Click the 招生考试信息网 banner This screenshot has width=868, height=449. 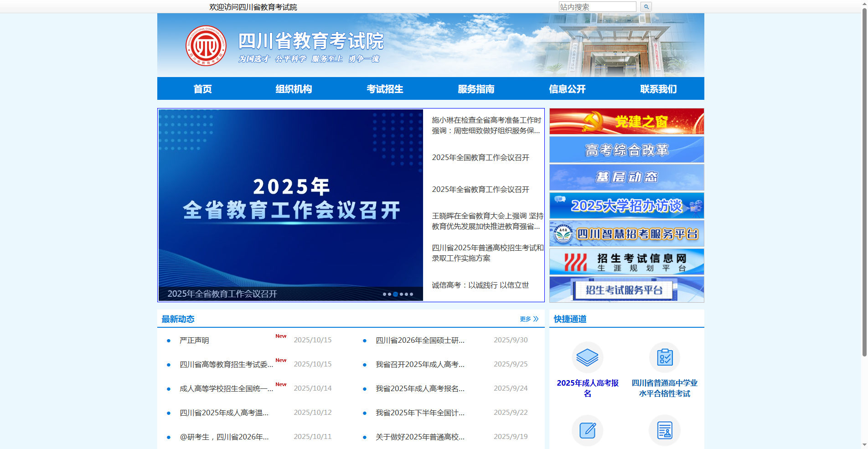pos(626,261)
